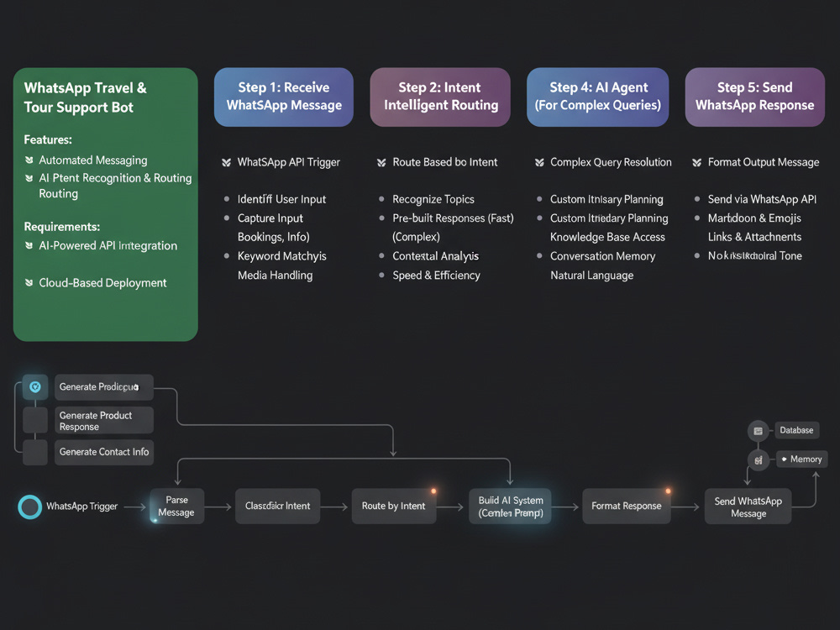The width and height of the screenshot is (840, 630).
Task: Click the Memory label node
Action: [x=802, y=459]
